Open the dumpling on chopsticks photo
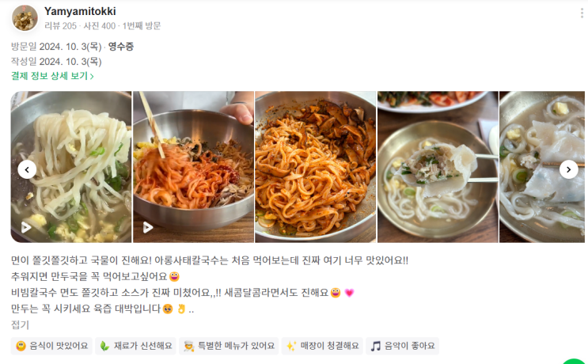The image size is (588, 364). pyautogui.click(x=438, y=167)
